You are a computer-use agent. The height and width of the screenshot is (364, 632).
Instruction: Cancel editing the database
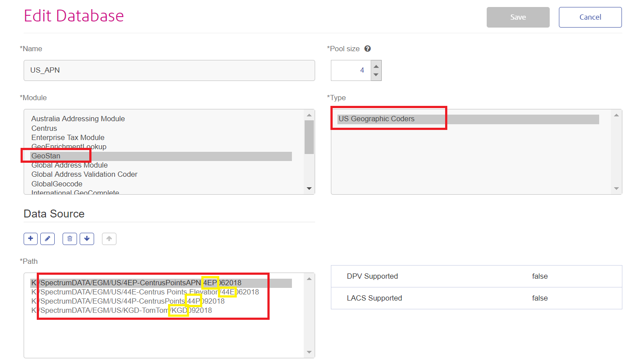[x=590, y=17]
